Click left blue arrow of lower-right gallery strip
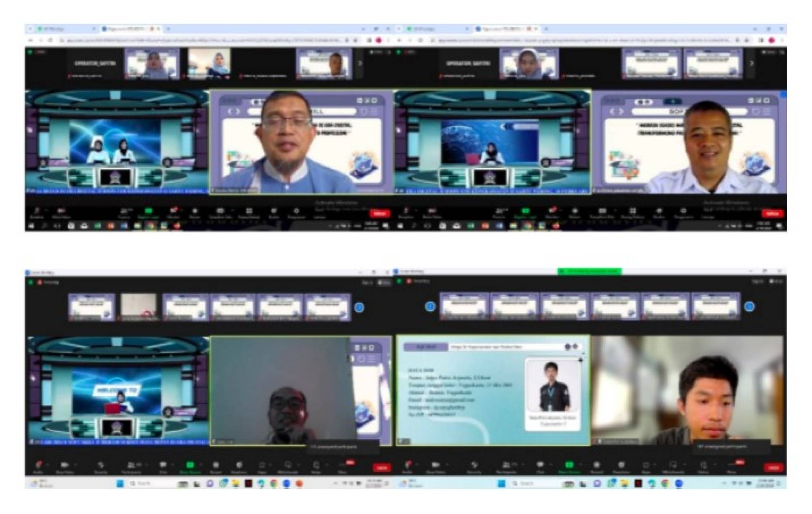 [x=430, y=306]
